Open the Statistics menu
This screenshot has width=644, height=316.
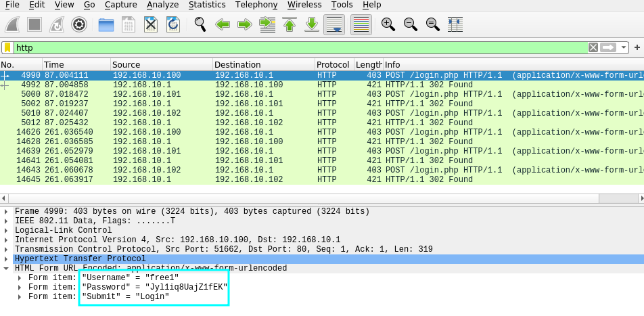tap(207, 5)
